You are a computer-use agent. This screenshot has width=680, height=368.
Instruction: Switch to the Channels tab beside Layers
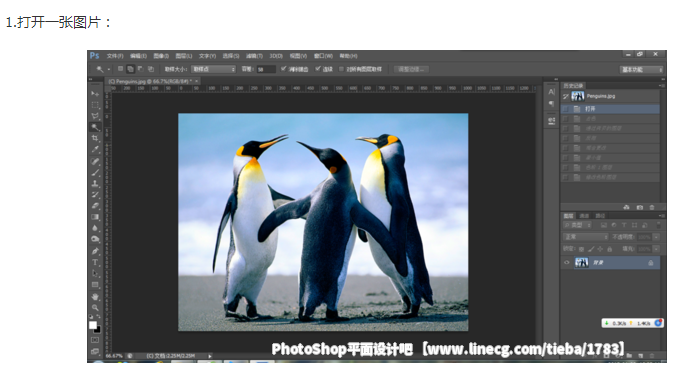pyautogui.click(x=584, y=215)
